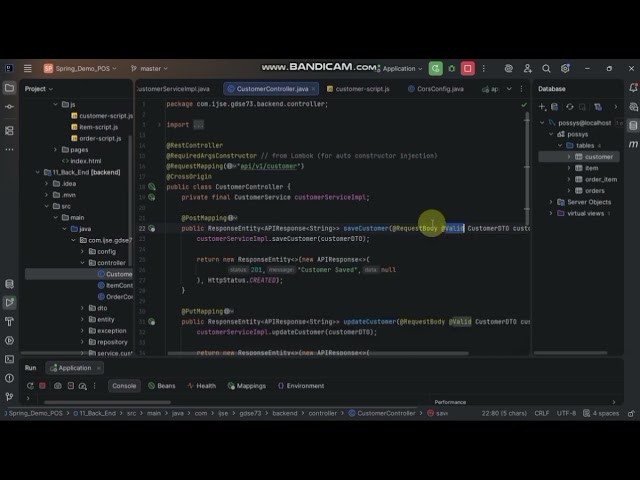Stop Application in Run panel

click(x=42, y=386)
